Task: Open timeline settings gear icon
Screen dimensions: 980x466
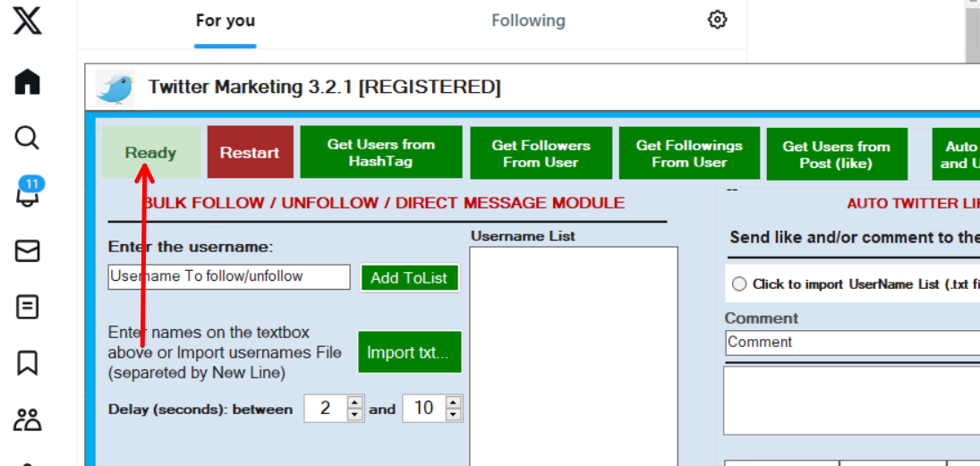Action: [x=717, y=20]
